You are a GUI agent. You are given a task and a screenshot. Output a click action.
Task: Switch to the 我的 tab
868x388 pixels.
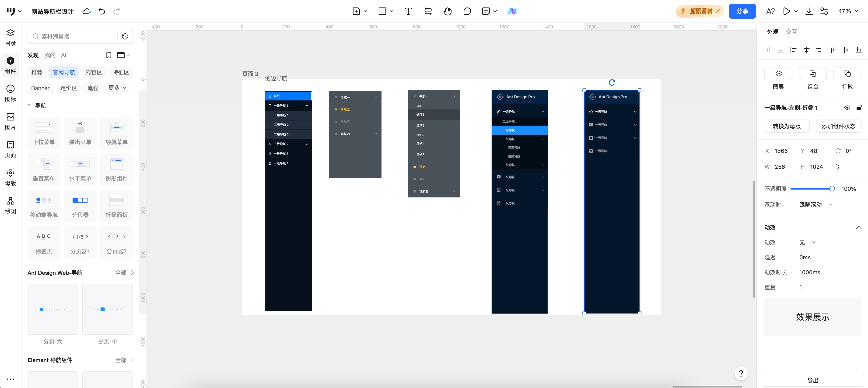pyautogui.click(x=49, y=55)
